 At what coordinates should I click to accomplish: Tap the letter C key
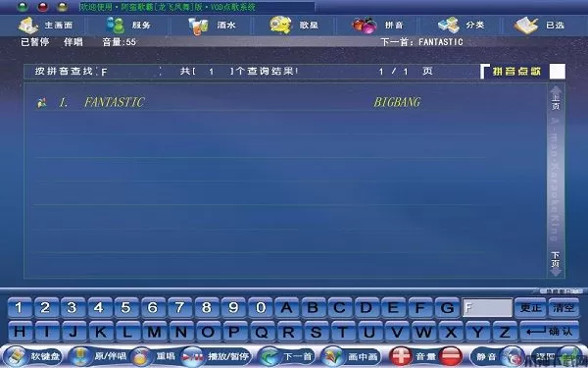tap(340, 308)
